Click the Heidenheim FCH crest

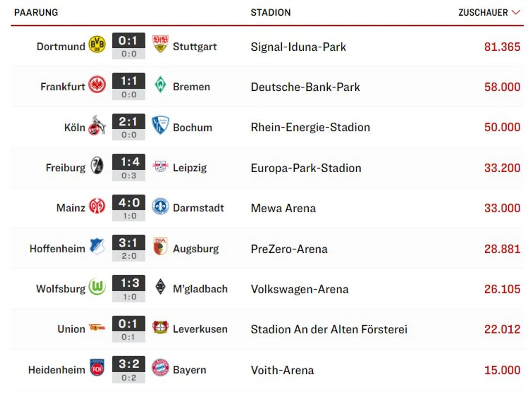pos(97,368)
